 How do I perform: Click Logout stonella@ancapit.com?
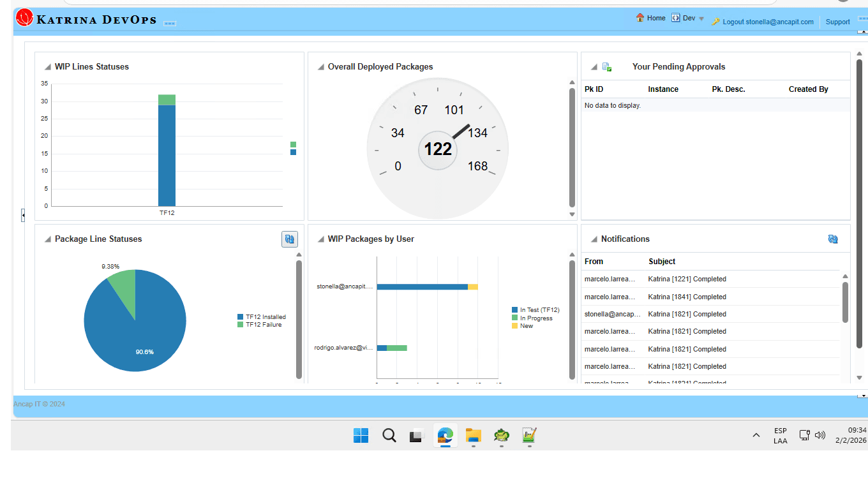pos(768,22)
